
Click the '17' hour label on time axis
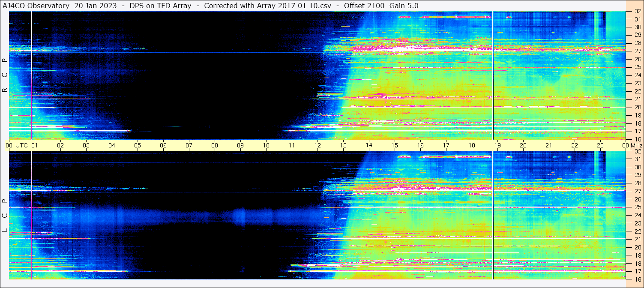446,145
